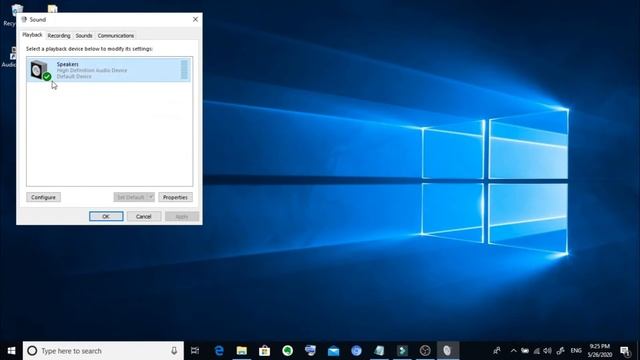The width and height of the screenshot is (640, 360).
Task: Select the folder icon on the desktop
Action: pos(52,9)
